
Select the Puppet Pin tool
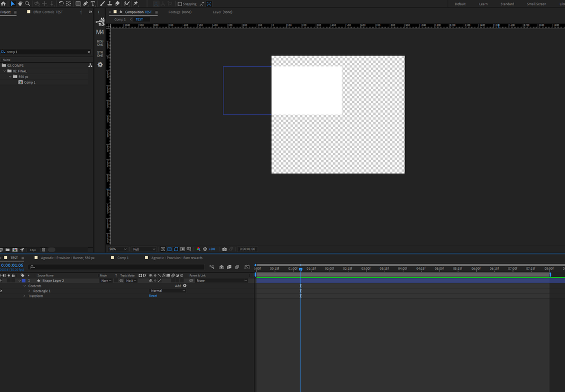(x=135, y=3)
